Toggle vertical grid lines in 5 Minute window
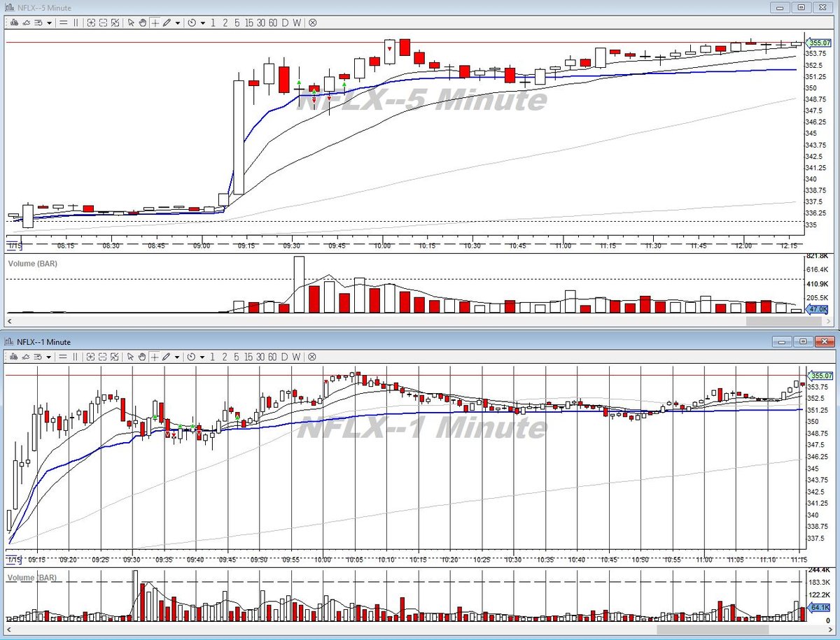 coord(76,22)
